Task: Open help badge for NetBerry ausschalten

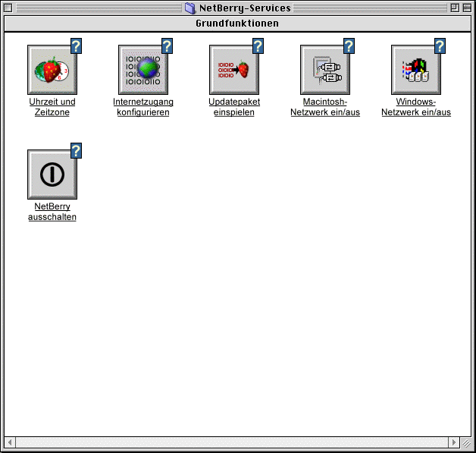Action: [77, 151]
